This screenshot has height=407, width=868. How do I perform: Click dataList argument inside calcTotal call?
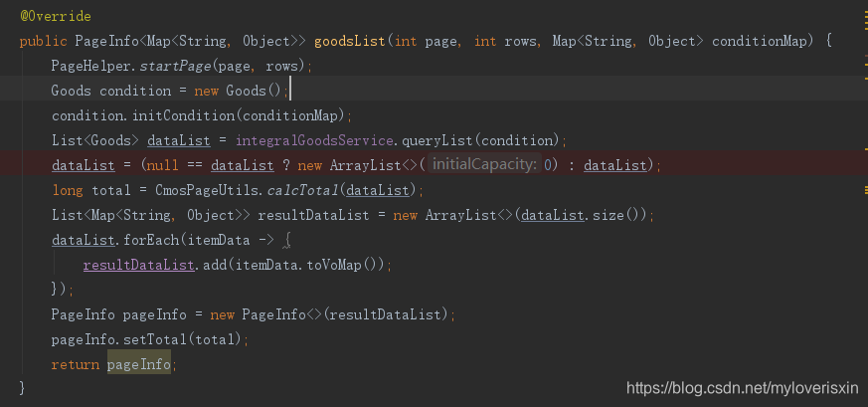point(378,190)
